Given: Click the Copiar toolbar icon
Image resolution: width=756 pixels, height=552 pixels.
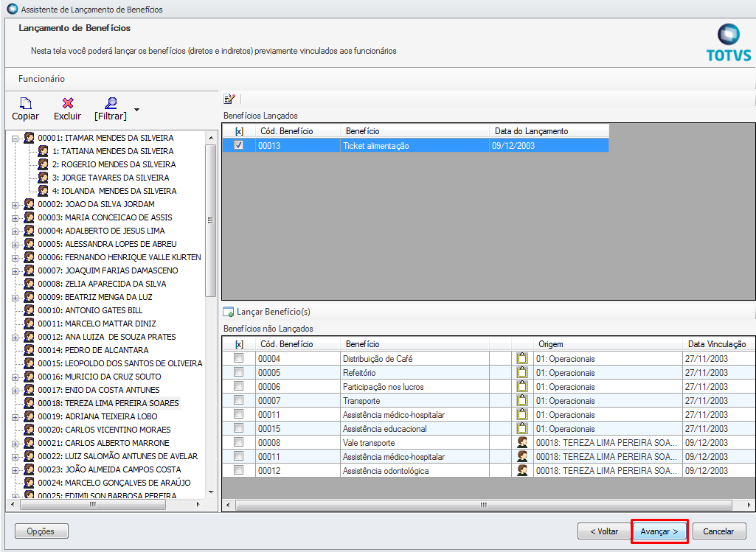Looking at the screenshot, I should (x=26, y=103).
